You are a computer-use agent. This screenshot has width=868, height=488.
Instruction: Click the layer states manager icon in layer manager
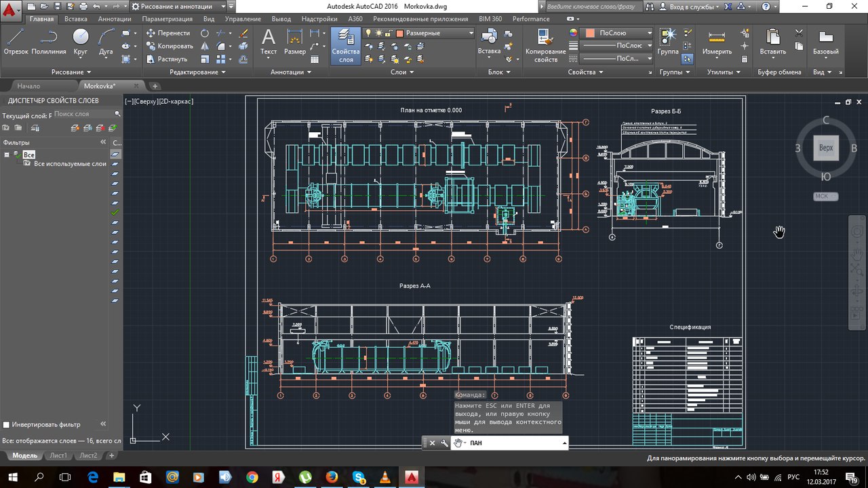[35, 128]
